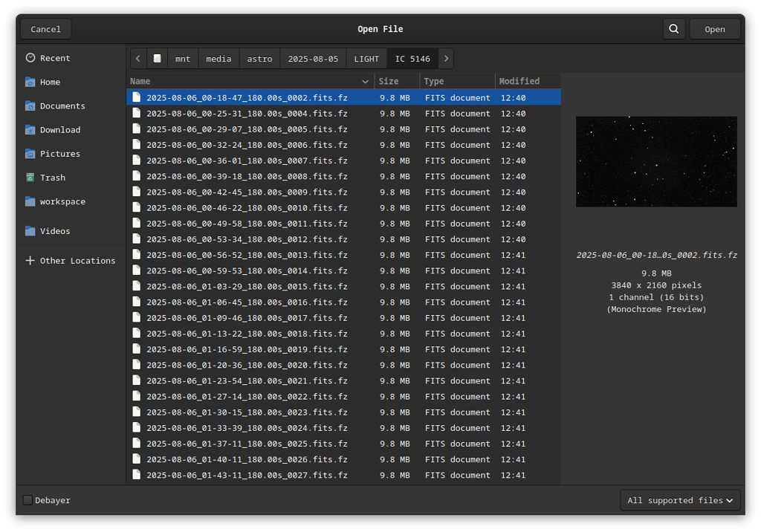The height and width of the screenshot is (532, 761).
Task: Click the starfield preview thumbnail
Action: tap(656, 161)
